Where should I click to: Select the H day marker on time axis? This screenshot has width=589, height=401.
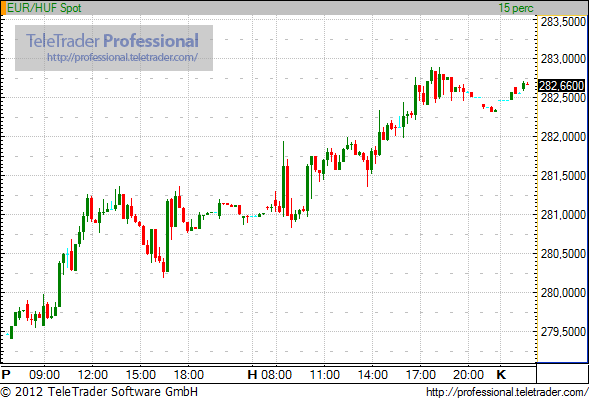coord(252,375)
